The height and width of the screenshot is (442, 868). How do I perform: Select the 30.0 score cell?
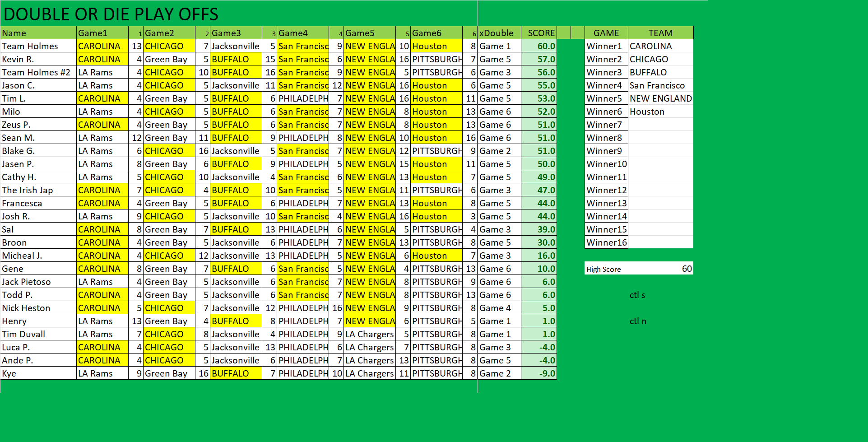tap(539, 242)
